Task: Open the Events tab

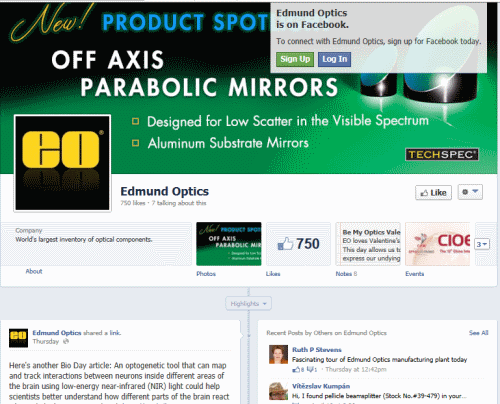Action: click(415, 274)
